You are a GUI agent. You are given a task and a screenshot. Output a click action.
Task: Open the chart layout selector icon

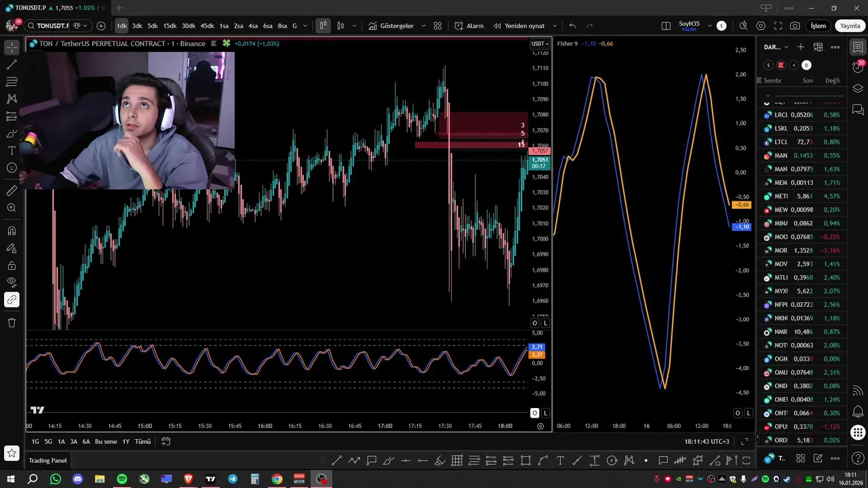666,26
